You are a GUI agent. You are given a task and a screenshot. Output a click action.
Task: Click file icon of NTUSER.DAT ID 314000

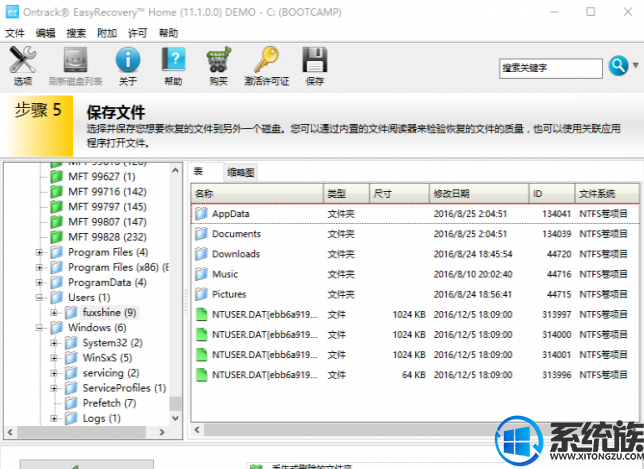(201, 335)
